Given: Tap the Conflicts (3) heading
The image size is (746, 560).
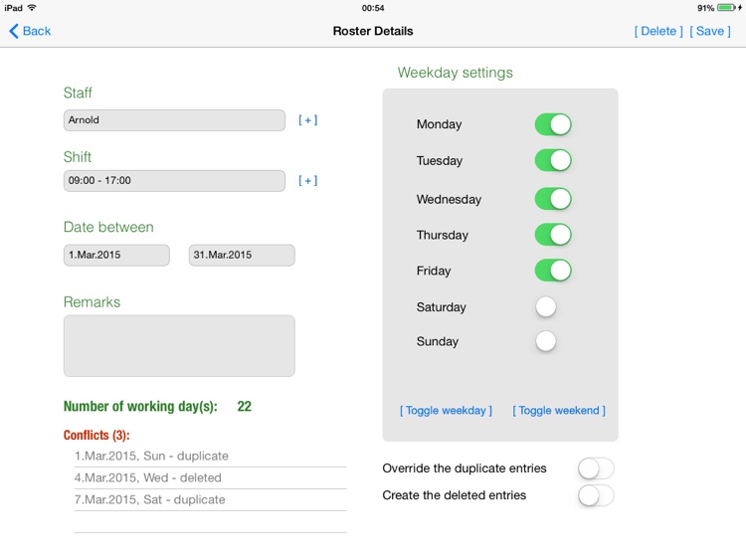Looking at the screenshot, I should tap(96, 436).
